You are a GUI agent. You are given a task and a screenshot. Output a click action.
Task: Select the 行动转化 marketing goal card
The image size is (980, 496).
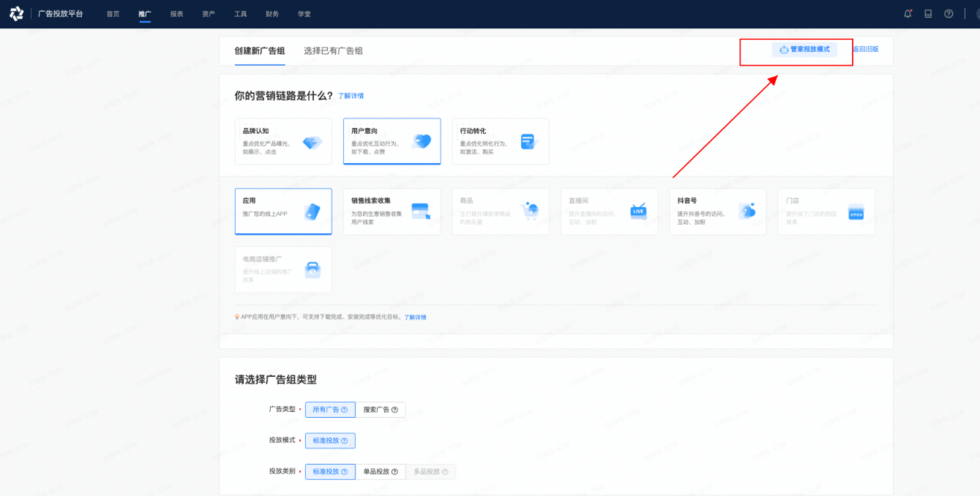tap(500, 141)
